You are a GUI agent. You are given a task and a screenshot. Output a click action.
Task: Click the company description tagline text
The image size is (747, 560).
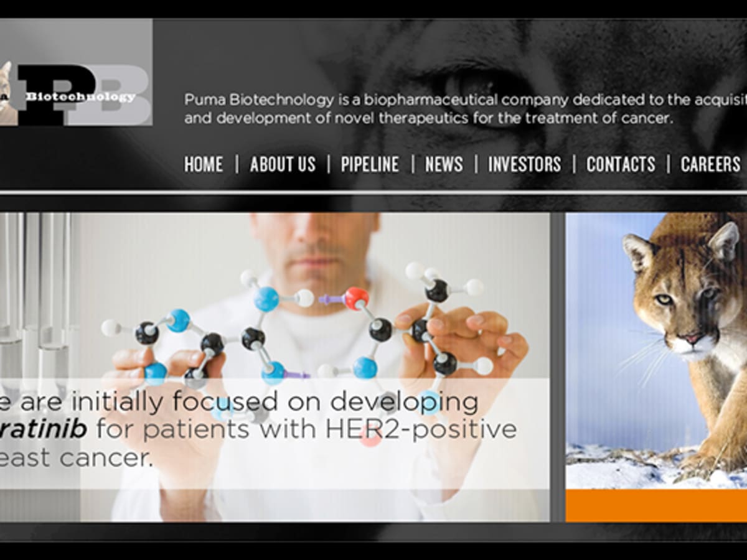point(465,108)
